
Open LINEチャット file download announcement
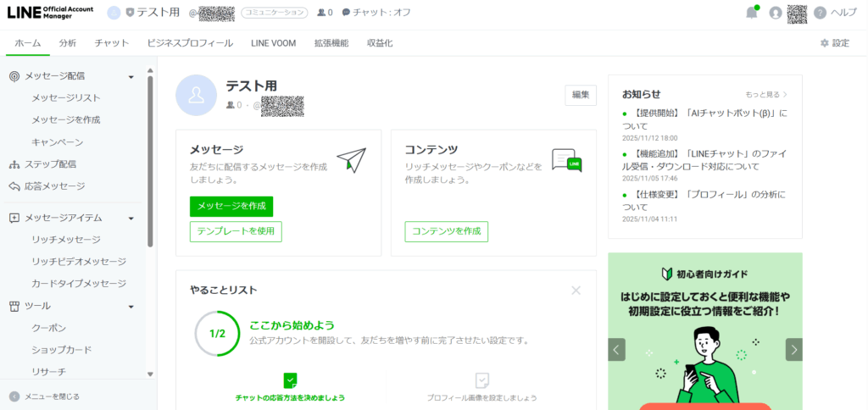[x=704, y=160]
